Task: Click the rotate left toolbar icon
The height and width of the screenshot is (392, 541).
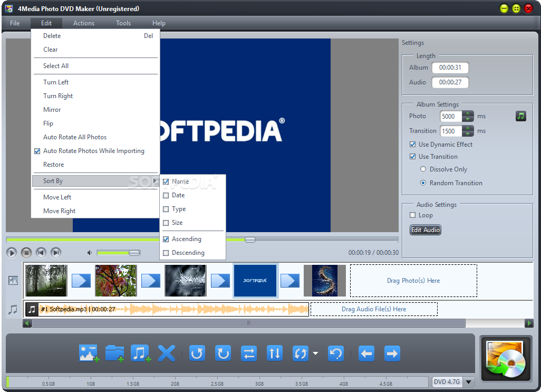Action: 197,353
